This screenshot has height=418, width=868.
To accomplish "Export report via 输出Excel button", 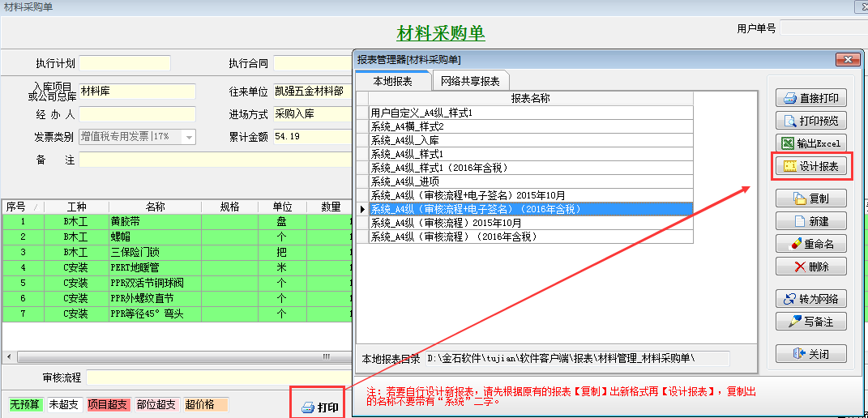I will pos(811,143).
